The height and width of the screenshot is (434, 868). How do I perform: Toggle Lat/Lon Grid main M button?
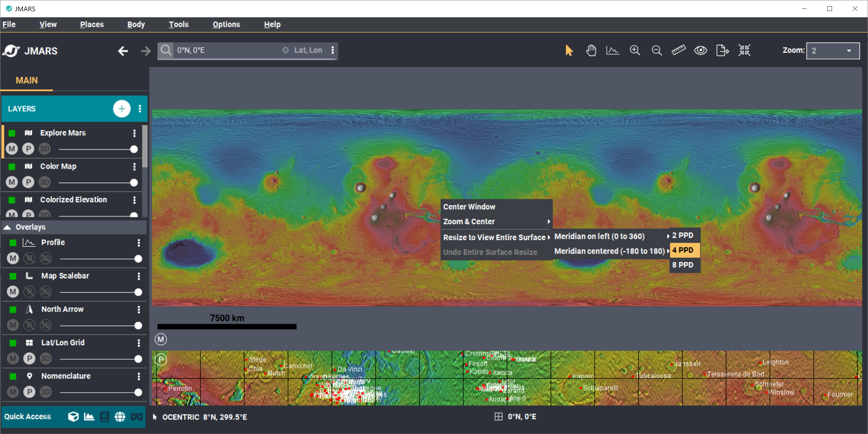tap(13, 359)
